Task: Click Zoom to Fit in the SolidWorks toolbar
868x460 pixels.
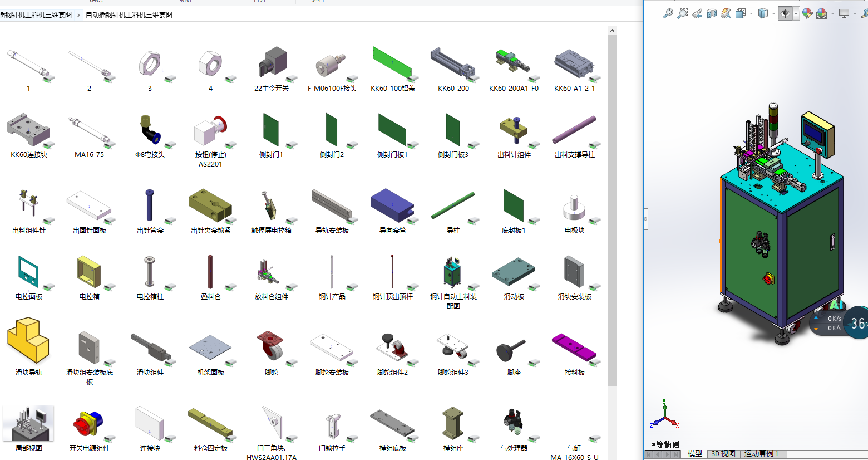Action: [668, 13]
